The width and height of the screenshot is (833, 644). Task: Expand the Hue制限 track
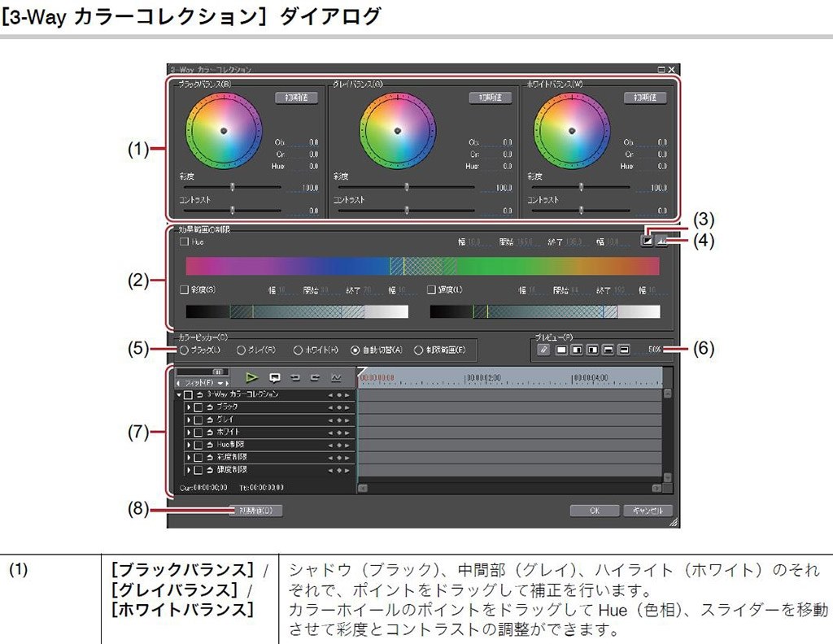190,444
